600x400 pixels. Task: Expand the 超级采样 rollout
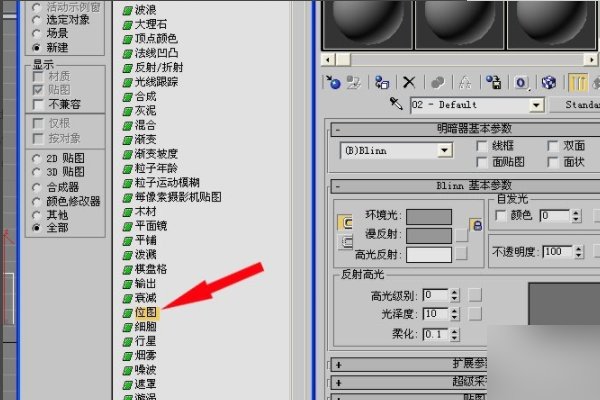point(409,382)
